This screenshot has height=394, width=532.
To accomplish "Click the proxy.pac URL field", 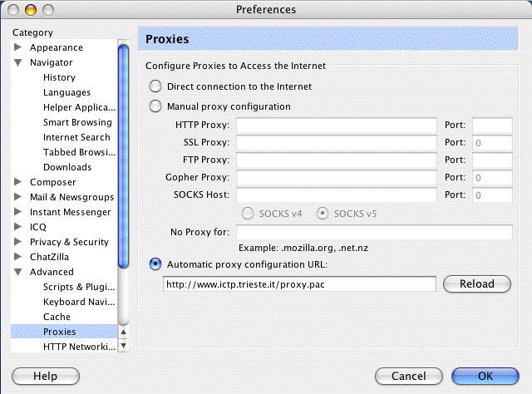I will pos(300,284).
